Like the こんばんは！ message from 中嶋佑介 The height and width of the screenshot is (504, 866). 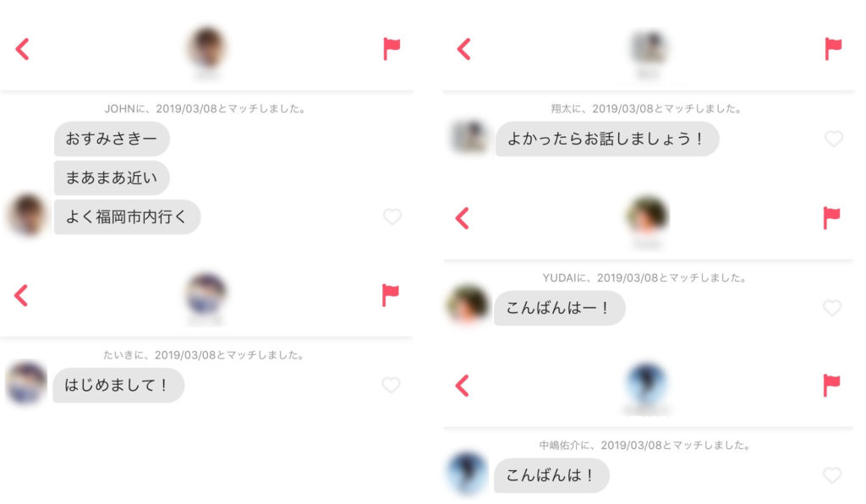(x=832, y=474)
